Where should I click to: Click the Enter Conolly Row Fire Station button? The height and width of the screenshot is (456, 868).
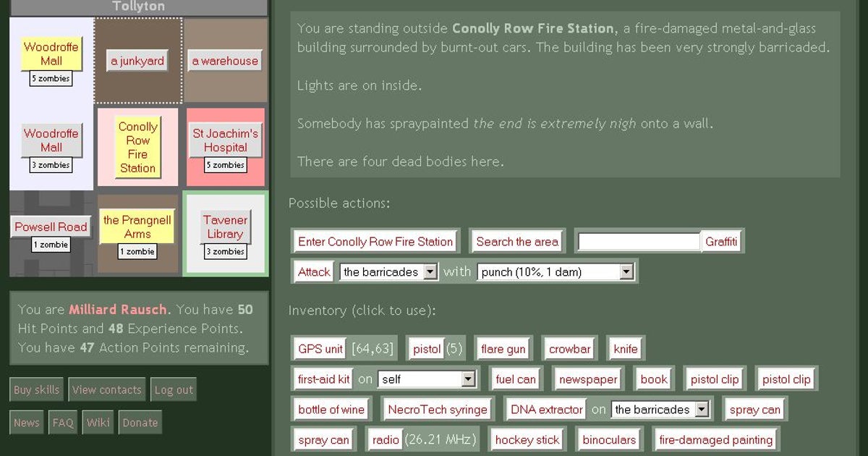pyautogui.click(x=375, y=242)
